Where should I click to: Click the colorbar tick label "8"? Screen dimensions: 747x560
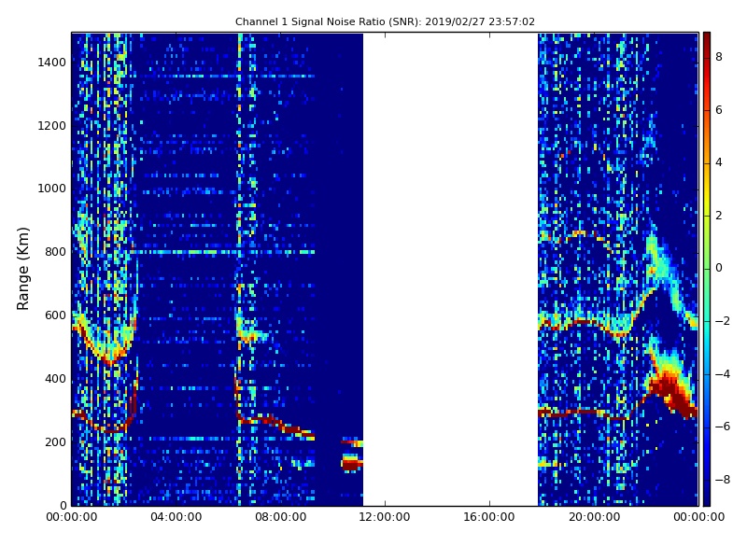tap(719, 57)
